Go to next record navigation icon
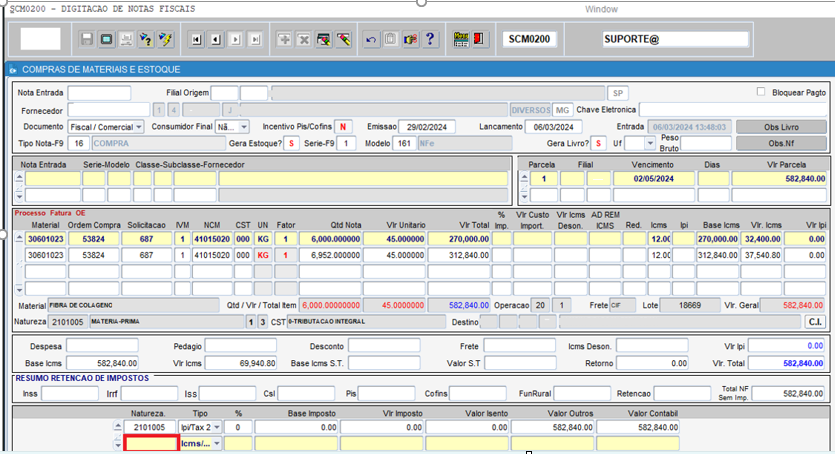 point(236,39)
